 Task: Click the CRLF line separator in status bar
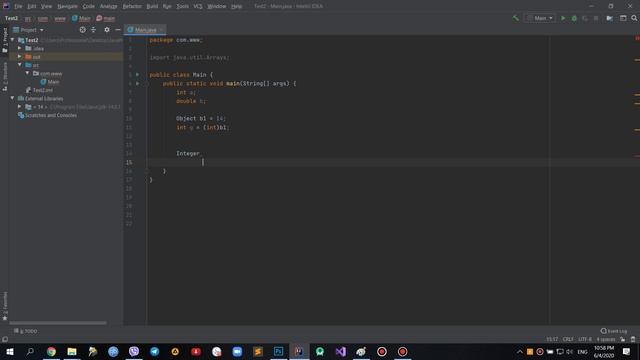point(568,339)
